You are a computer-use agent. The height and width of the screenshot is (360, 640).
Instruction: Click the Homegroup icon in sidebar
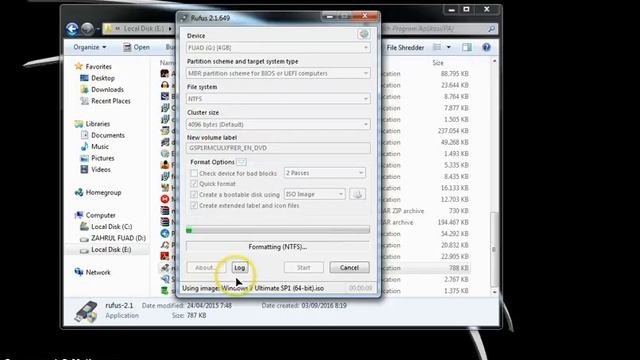click(x=79, y=192)
